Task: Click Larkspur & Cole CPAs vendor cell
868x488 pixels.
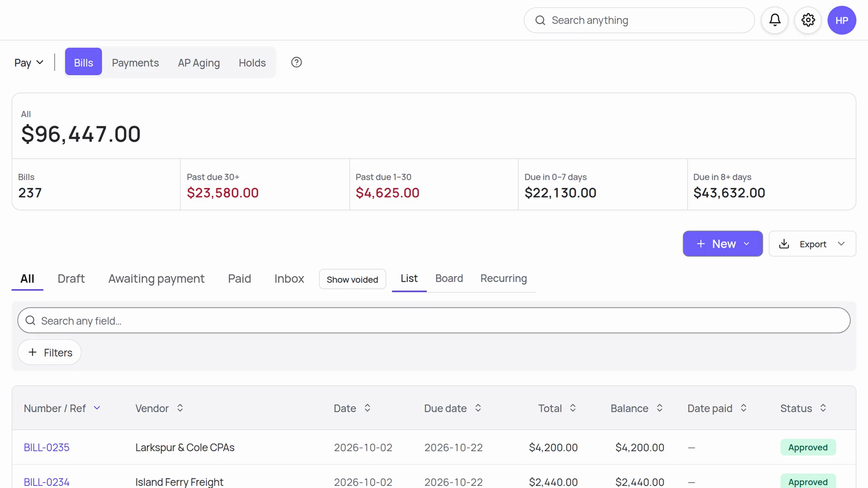Action: (185, 447)
